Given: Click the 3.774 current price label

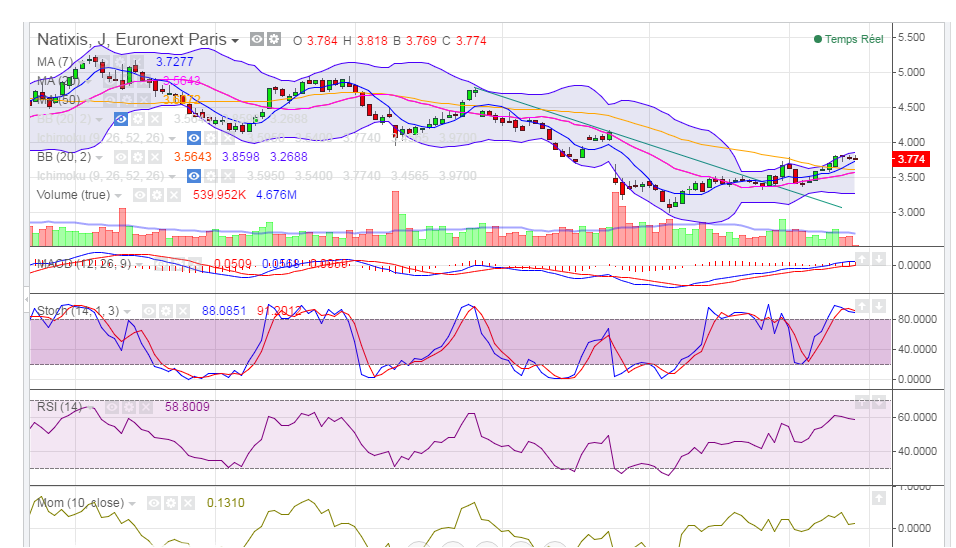Looking at the screenshot, I should [911, 159].
